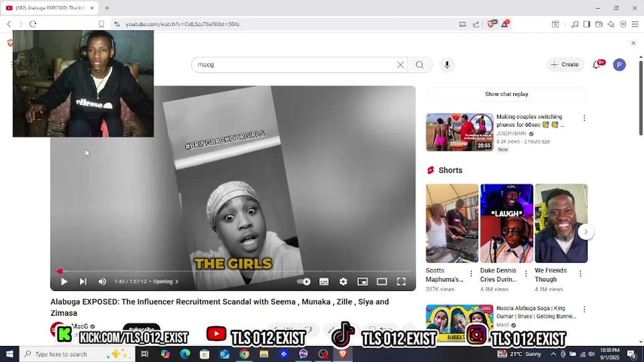This screenshot has height=362, width=644.
Task: Open options for 'Duke Dennis Cries' short
Action: pos(526,274)
